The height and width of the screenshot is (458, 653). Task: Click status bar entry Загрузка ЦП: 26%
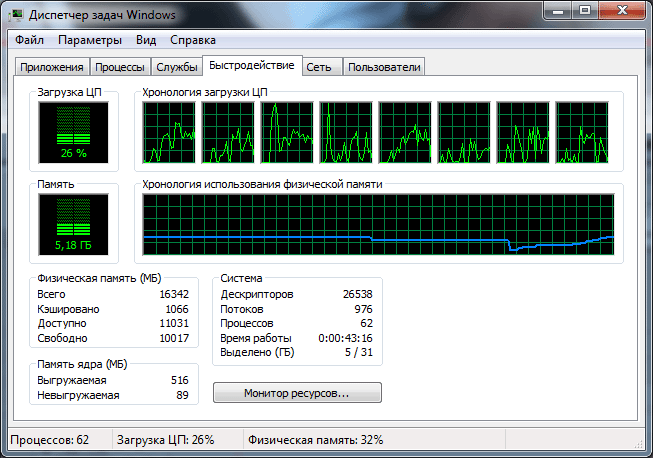pyautogui.click(x=165, y=440)
